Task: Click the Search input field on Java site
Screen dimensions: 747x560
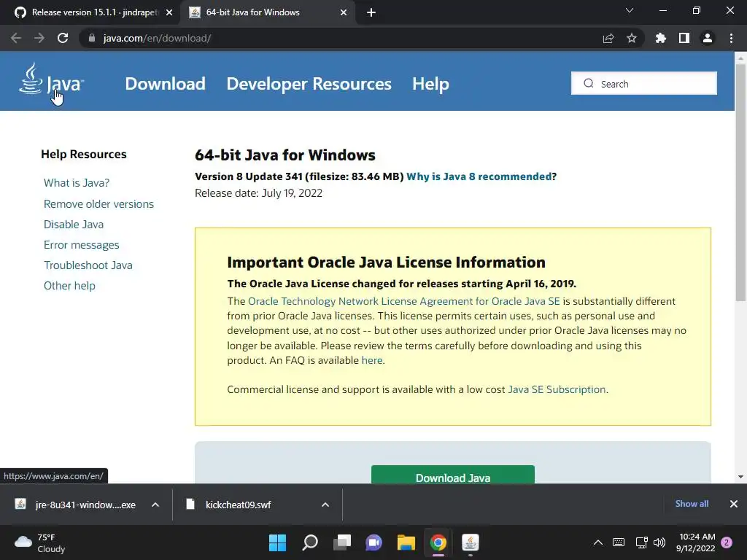Action: tap(643, 83)
